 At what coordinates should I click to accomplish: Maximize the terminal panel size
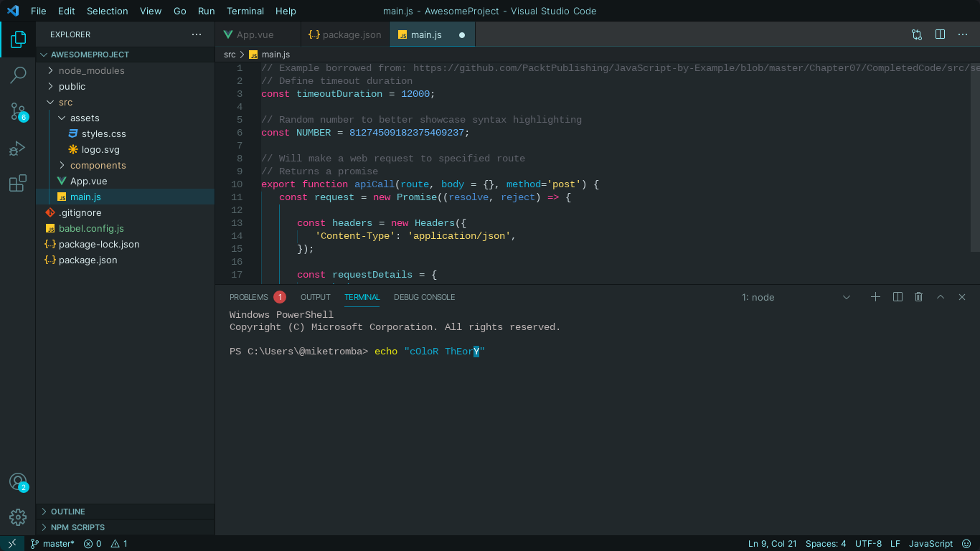[x=941, y=297]
